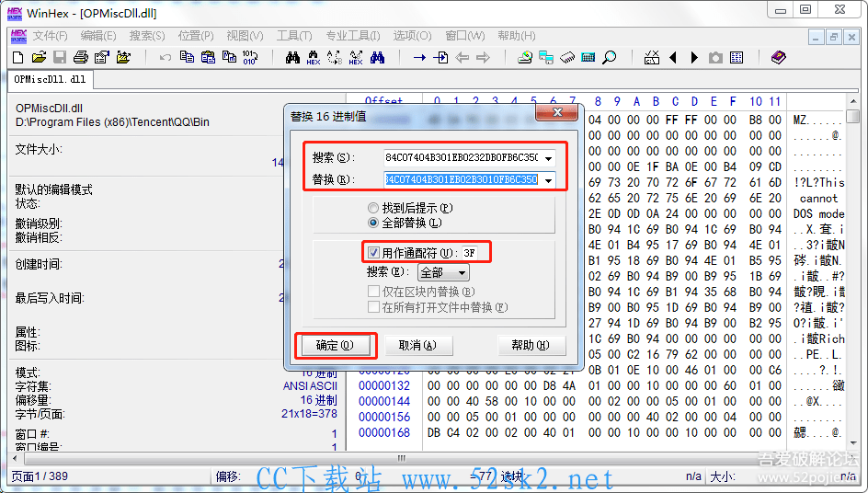868x493 pixels.
Task: Click the camera snapshot icon
Action: pos(715,58)
